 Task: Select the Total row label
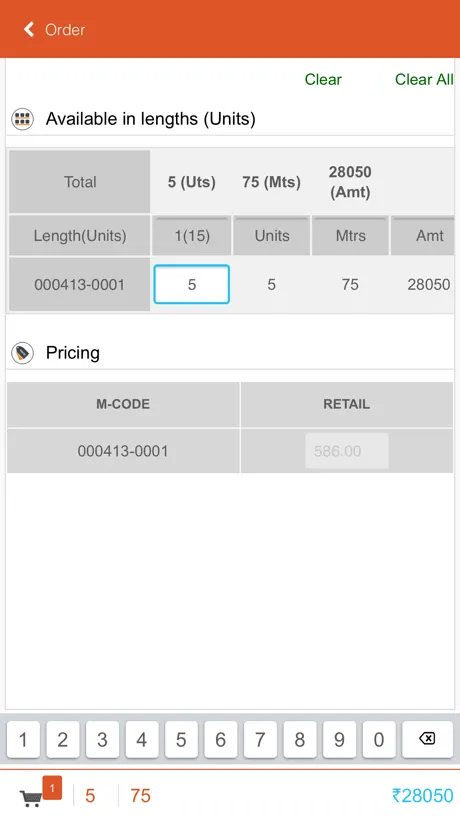pyautogui.click(x=80, y=182)
